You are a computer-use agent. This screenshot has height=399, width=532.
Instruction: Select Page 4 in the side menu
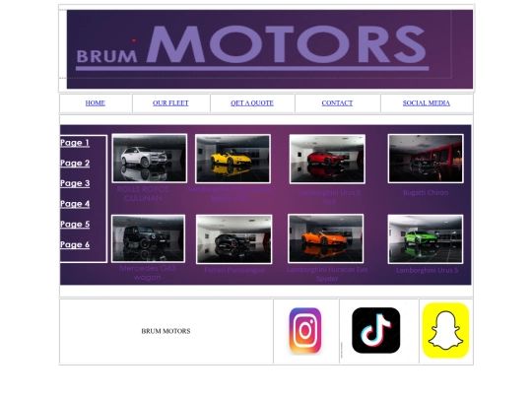click(x=75, y=204)
